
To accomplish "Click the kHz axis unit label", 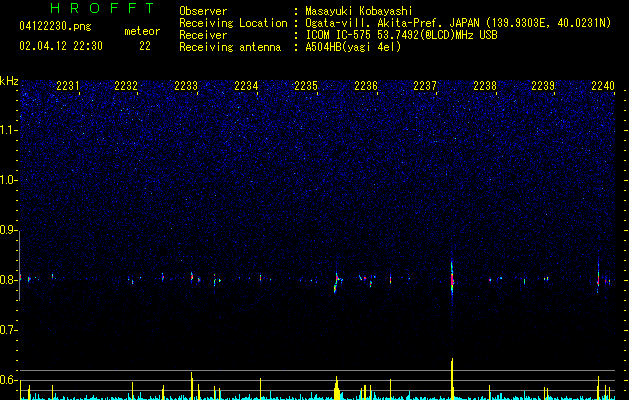I will (x=9, y=81).
